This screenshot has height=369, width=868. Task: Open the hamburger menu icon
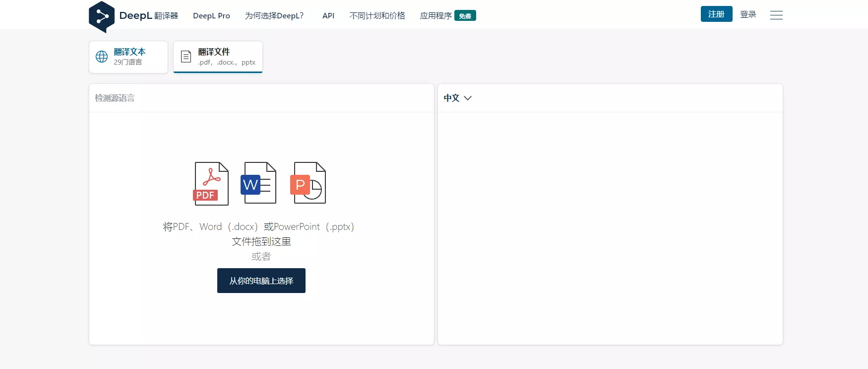pyautogui.click(x=776, y=15)
